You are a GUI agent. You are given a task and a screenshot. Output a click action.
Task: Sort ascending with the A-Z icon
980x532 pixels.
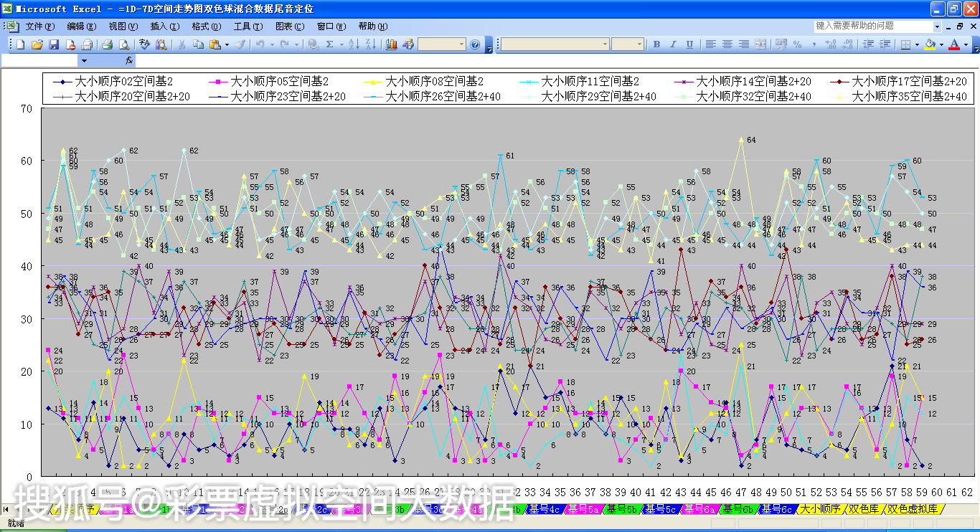[354, 44]
